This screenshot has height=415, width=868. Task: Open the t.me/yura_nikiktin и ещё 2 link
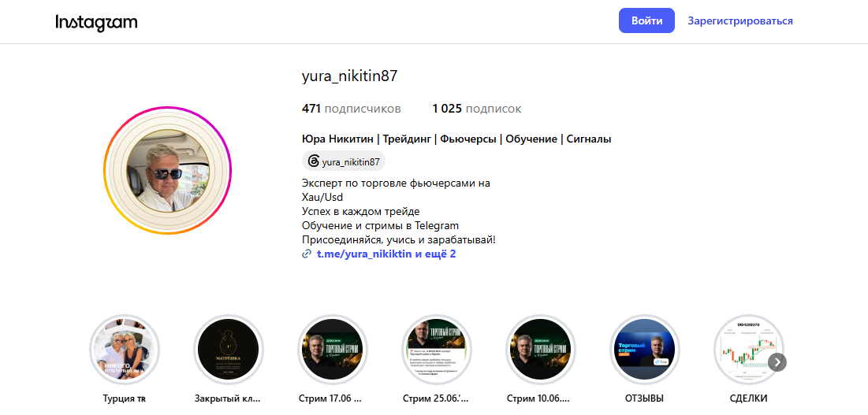(386, 254)
